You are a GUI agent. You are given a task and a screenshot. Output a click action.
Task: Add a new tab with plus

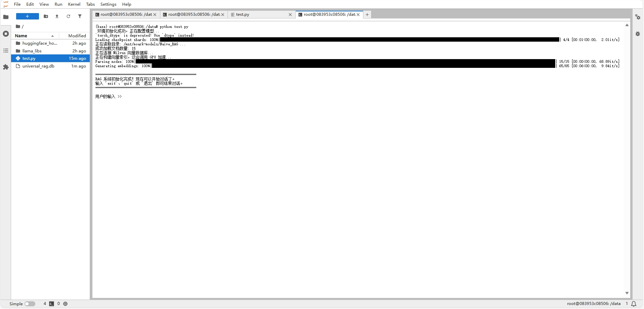pyautogui.click(x=367, y=14)
